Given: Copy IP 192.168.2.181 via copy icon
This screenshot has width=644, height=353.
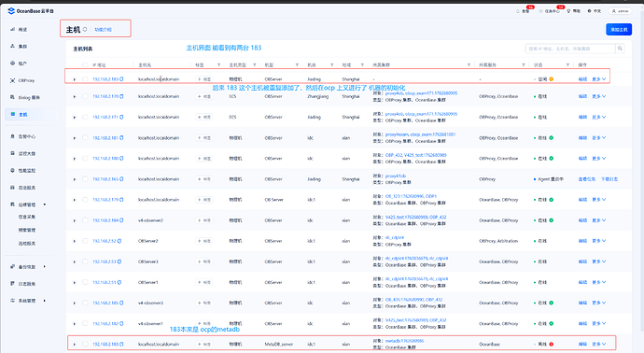Looking at the screenshot, I should [x=121, y=137].
